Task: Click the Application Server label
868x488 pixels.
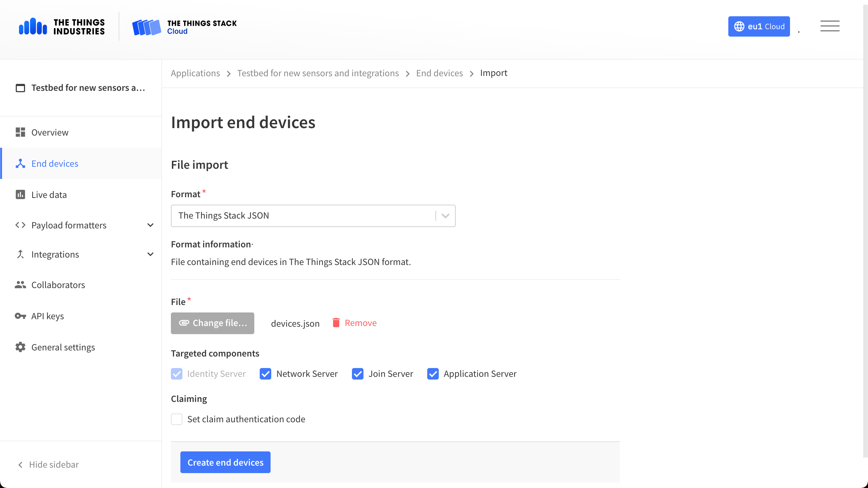Action: click(x=480, y=374)
